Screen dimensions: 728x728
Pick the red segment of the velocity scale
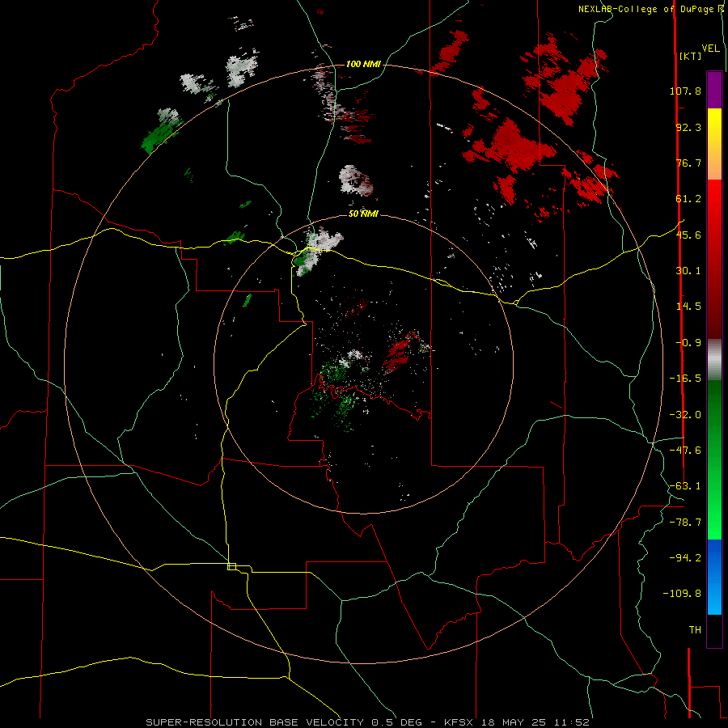click(x=714, y=259)
